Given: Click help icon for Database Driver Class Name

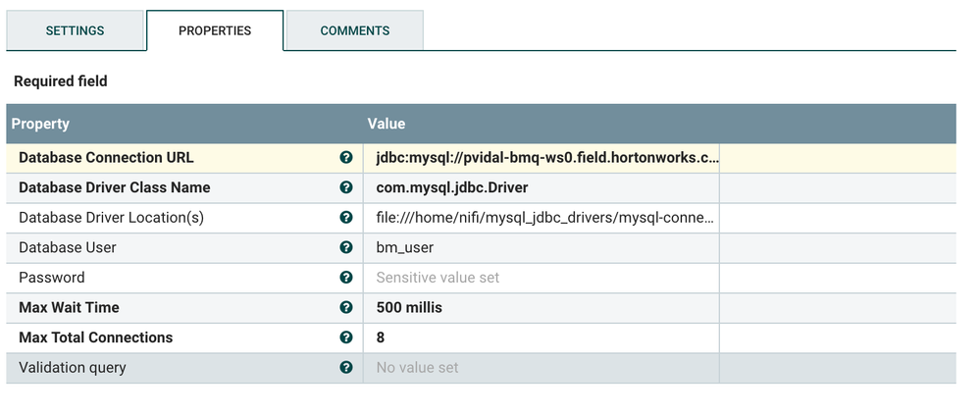Looking at the screenshot, I should click(x=346, y=187).
